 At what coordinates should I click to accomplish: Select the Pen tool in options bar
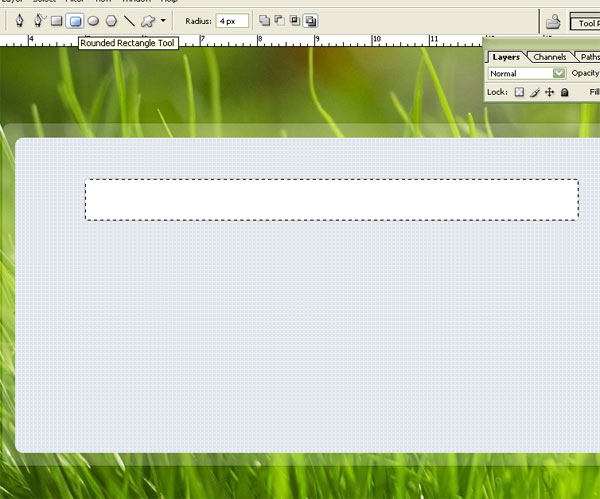coord(20,21)
